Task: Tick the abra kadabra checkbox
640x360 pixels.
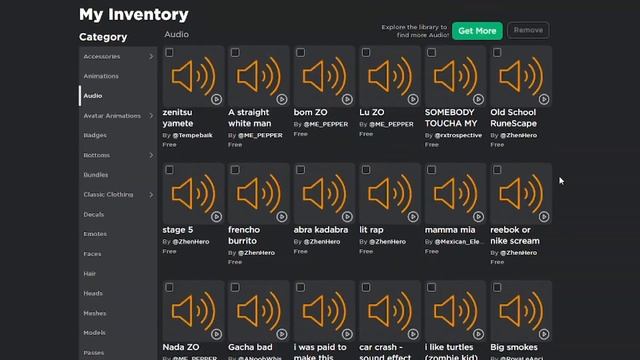Action: pyautogui.click(x=300, y=170)
